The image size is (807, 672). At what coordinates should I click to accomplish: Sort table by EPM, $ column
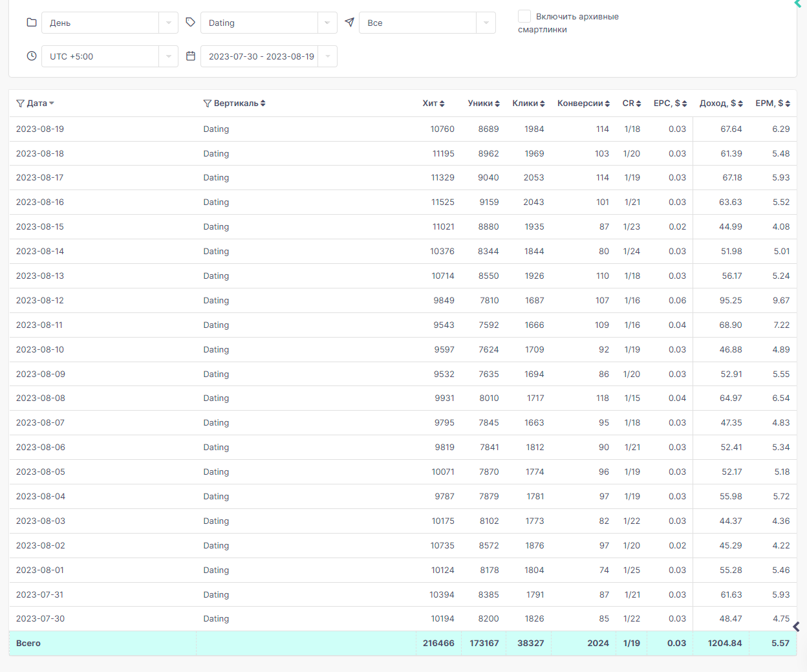coord(773,103)
